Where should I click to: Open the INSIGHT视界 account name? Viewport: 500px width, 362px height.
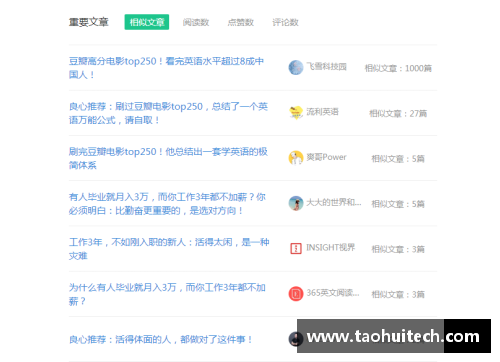coord(331,247)
